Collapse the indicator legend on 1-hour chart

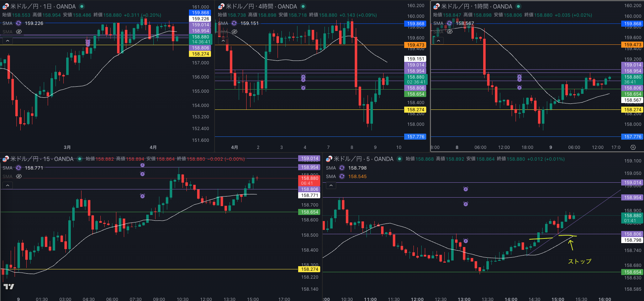click(438, 41)
